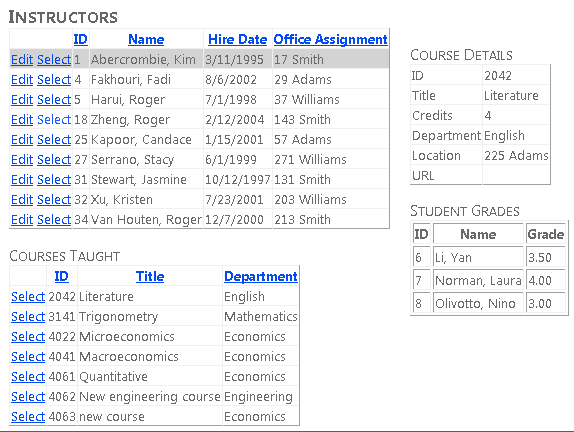This screenshot has width=574, height=432.
Task: Sort instructors by Hire Date header
Action: pos(238,39)
